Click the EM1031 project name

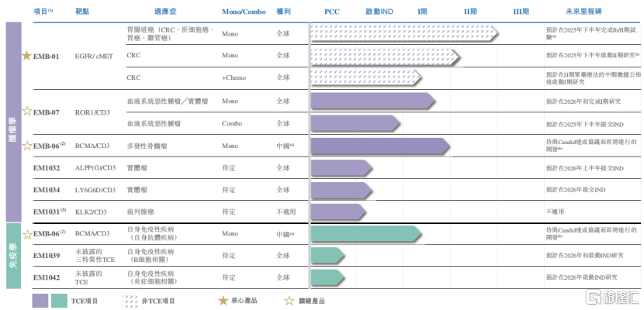pyautogui.click(x=50, y=212)
